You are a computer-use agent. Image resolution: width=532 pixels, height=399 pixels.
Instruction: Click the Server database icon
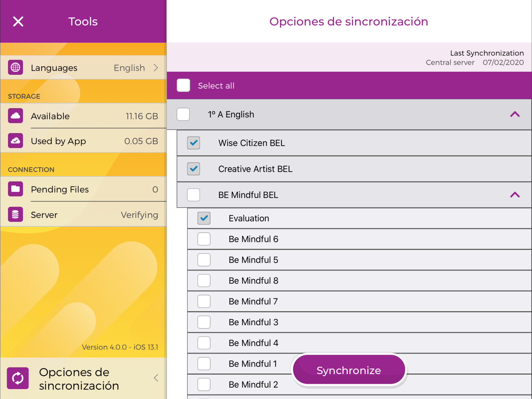tap(15, 214)
